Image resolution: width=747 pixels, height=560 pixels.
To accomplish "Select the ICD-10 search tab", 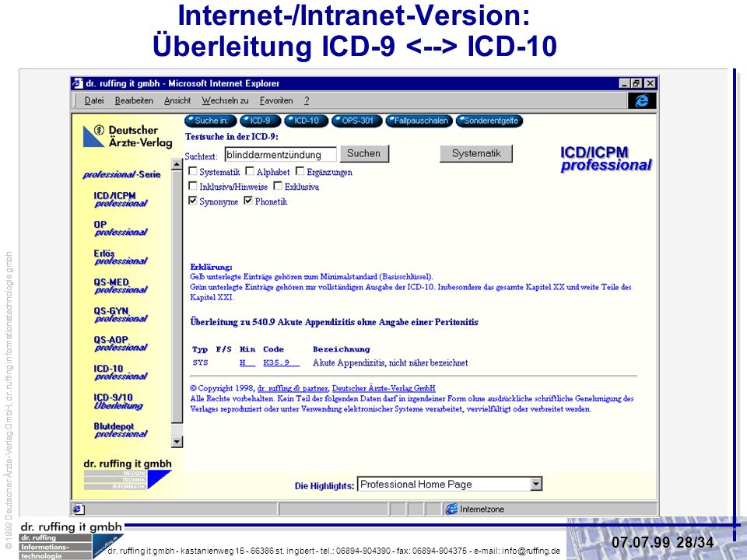I will pyautogui.click(x=307, y=121).
